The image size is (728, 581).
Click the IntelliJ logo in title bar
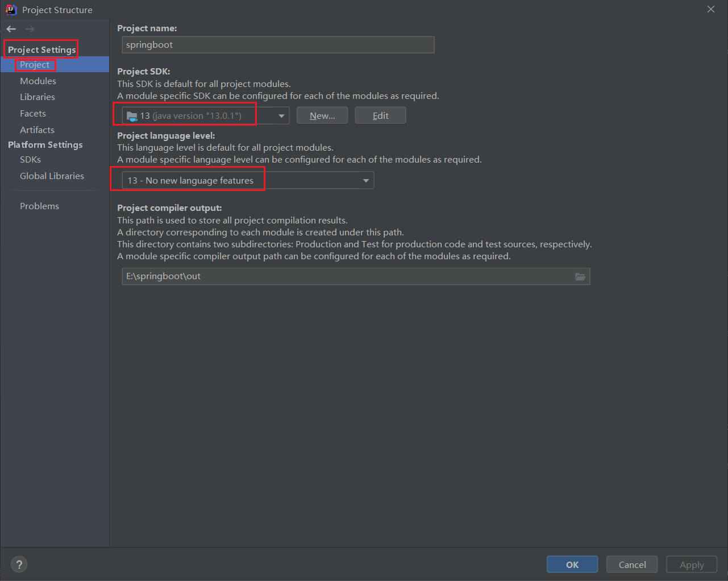(11, 10)
